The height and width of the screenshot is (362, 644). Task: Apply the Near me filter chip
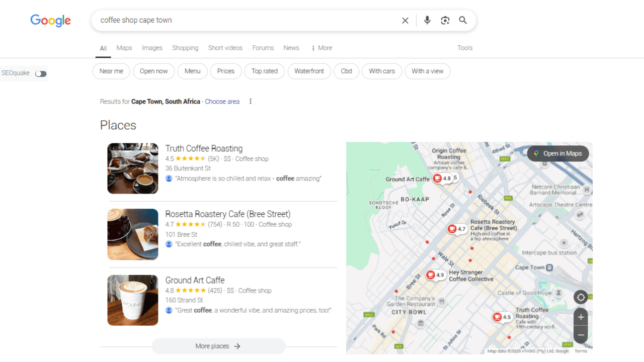pyautogui.click(x=111, y=71)
